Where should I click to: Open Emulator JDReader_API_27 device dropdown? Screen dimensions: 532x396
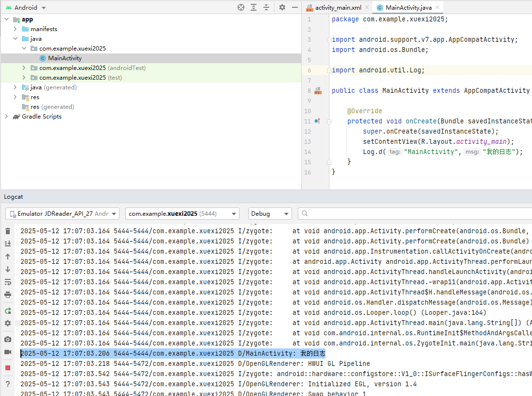point(62,214)
